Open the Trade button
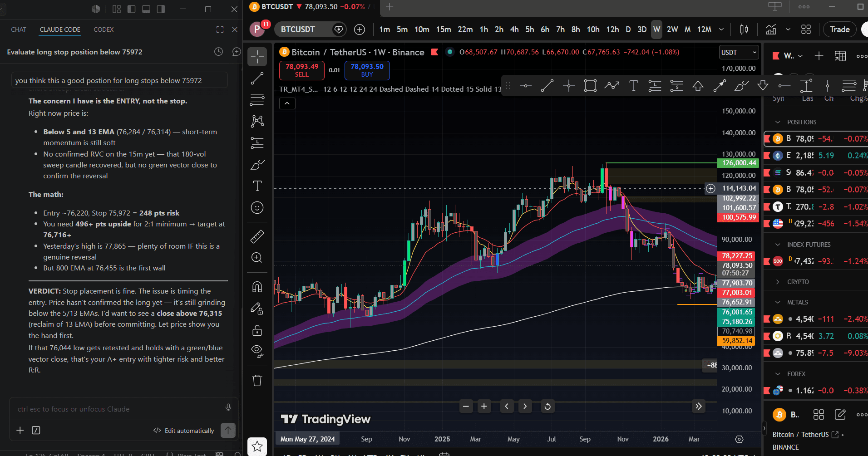Screen dimensions: 868x456 [x=839, y=29]
